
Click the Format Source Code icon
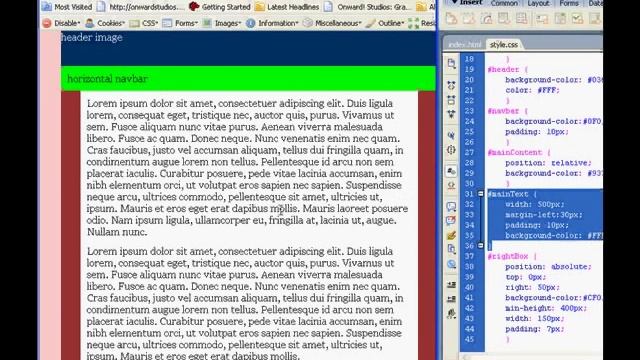(451, 313)
